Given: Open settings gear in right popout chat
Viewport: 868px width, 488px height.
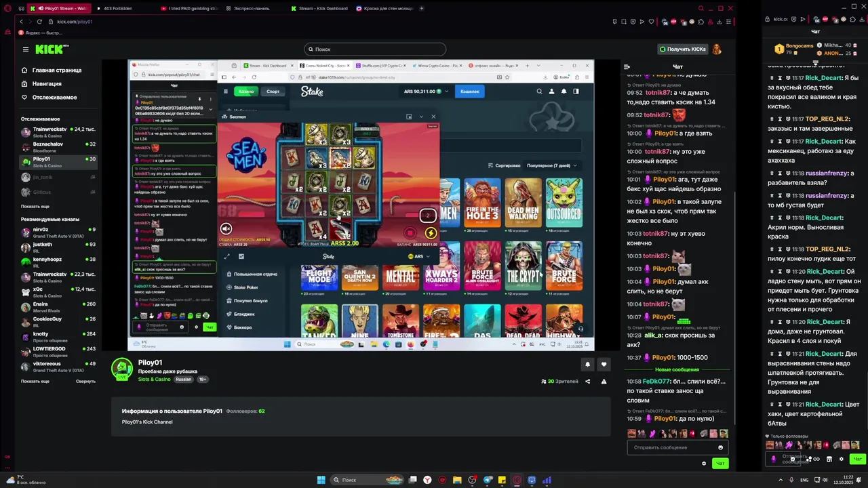Looking at the screenshot, I should (842, 459).
